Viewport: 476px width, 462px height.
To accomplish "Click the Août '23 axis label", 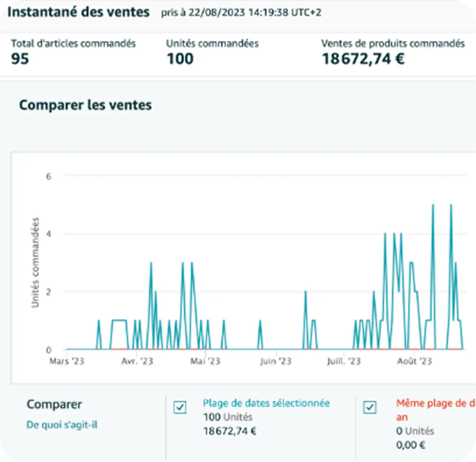I will pyautogui.click(x=415, y=361).
